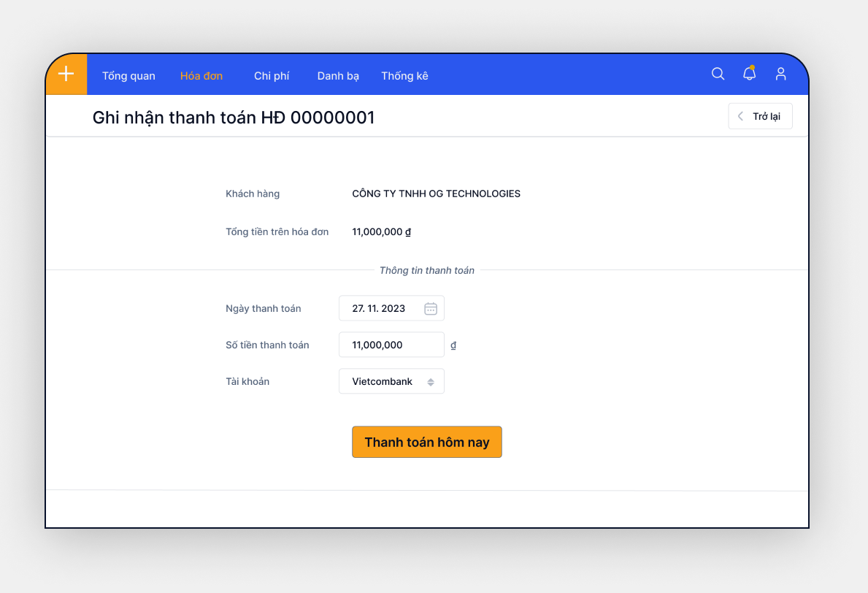Screen dimensions: 868x593
Task: Click the Thanh toán hôm nay button
Action: [x=427, y=442]
